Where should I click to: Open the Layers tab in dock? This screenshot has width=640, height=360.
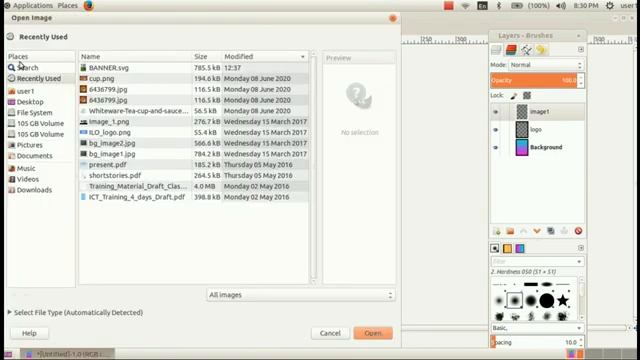(x=496, y=50)
